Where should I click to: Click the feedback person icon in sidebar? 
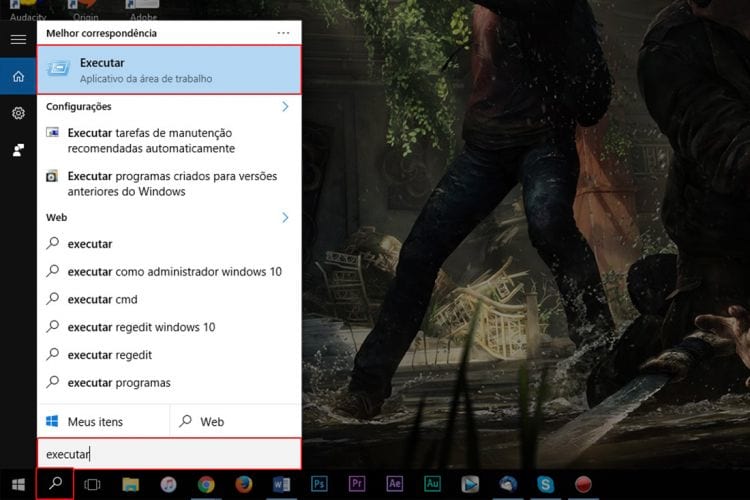[18, 150]
